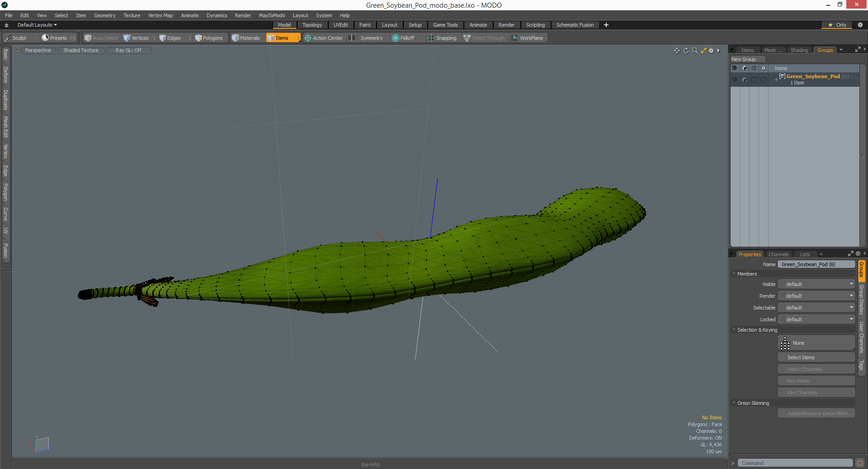Open the Shaded Texture viewport style

click(x=81, y=50)
